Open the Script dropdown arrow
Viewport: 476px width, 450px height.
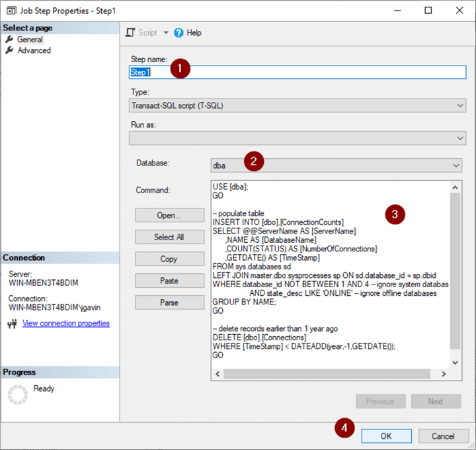coord(166,32)
